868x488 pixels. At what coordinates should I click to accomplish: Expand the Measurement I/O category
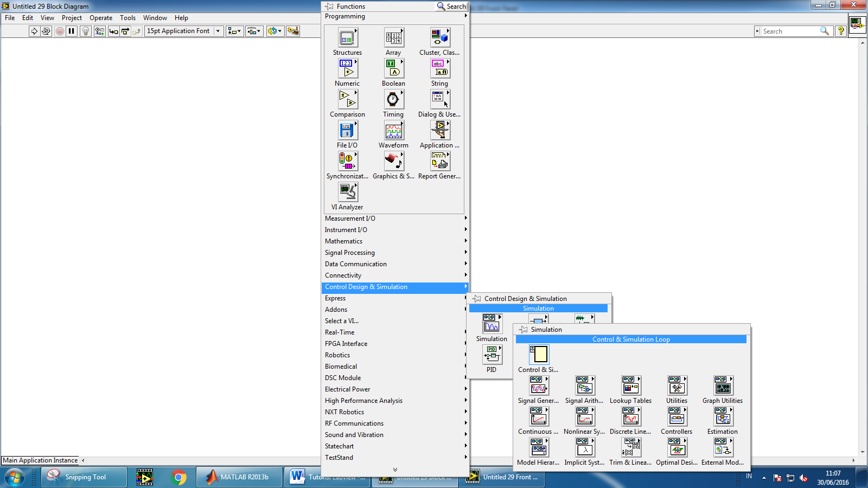[395, 219]
